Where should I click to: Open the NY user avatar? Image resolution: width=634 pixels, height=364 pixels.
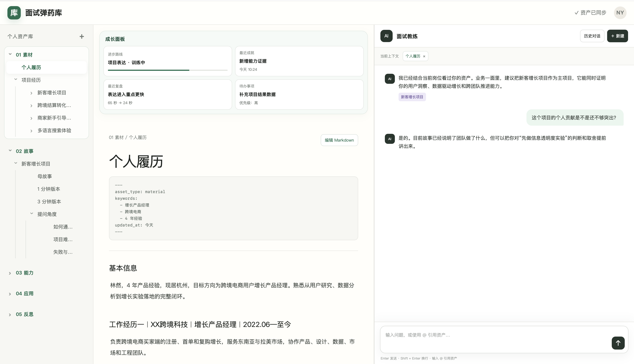pos(620,13)
